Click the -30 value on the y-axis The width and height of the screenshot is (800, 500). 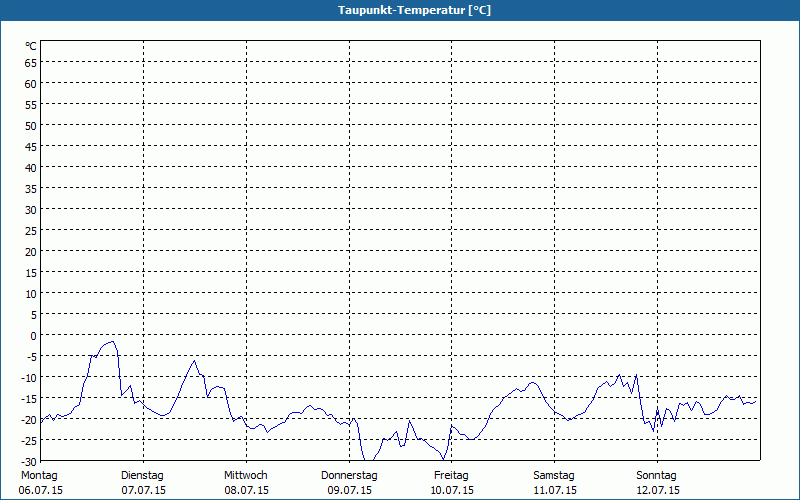coord(28,461)
